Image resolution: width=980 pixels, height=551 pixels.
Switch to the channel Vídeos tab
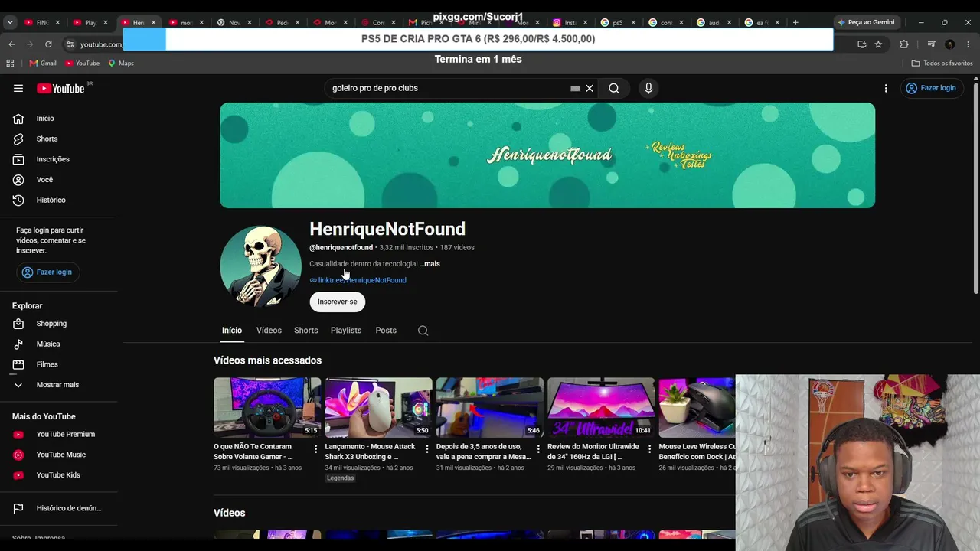pyautogui.click(x=269, y=331)
